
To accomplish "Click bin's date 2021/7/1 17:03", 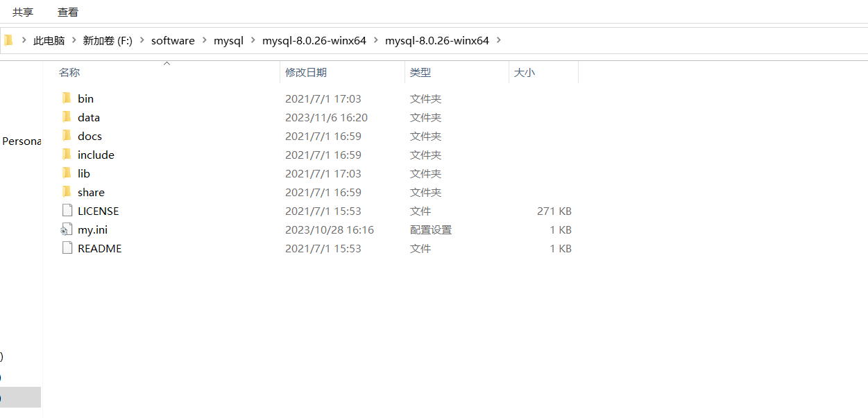I will tap(323, 98).
